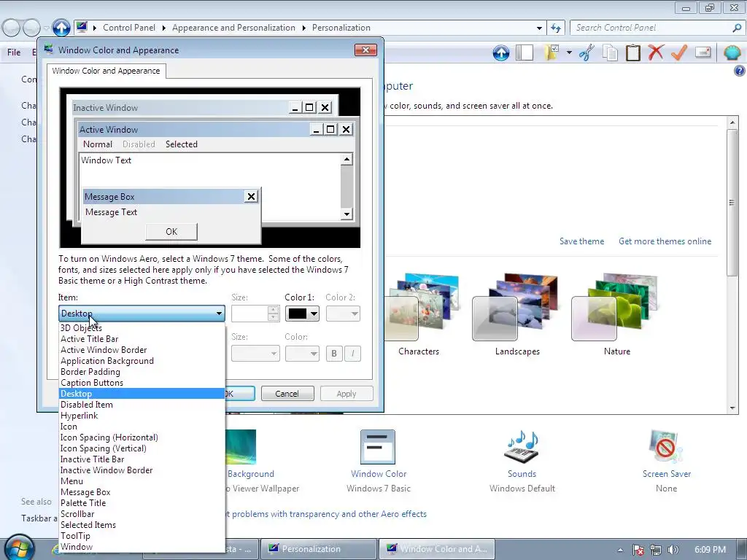Click the mail envelope toolbar icon
Viewport: 747px width, 560px height.
coord(703,52)
